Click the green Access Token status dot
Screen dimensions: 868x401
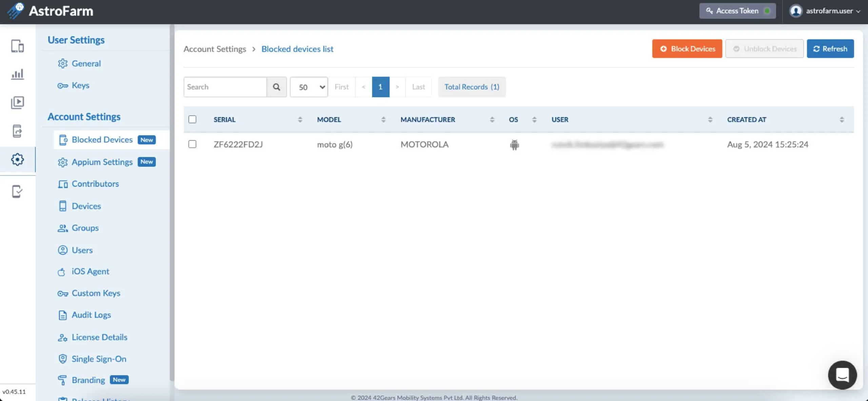pyautogui.click(x=767, y=11)
